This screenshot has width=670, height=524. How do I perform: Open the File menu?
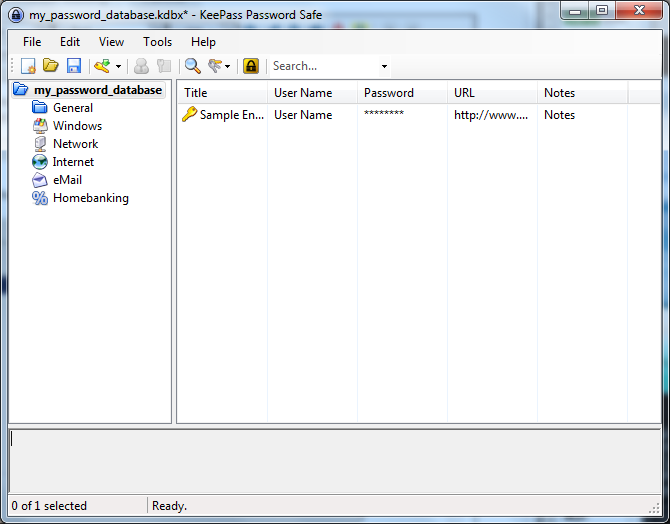tap(32, 42)
